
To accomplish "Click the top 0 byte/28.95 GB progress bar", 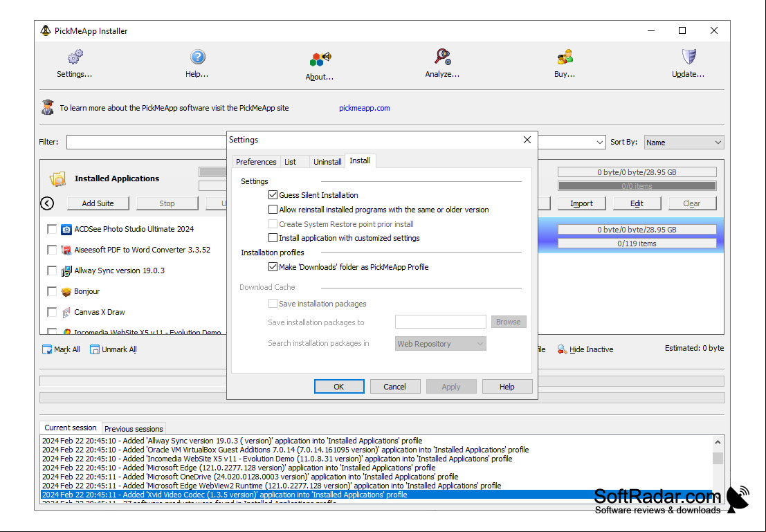I will pos(637,172).
